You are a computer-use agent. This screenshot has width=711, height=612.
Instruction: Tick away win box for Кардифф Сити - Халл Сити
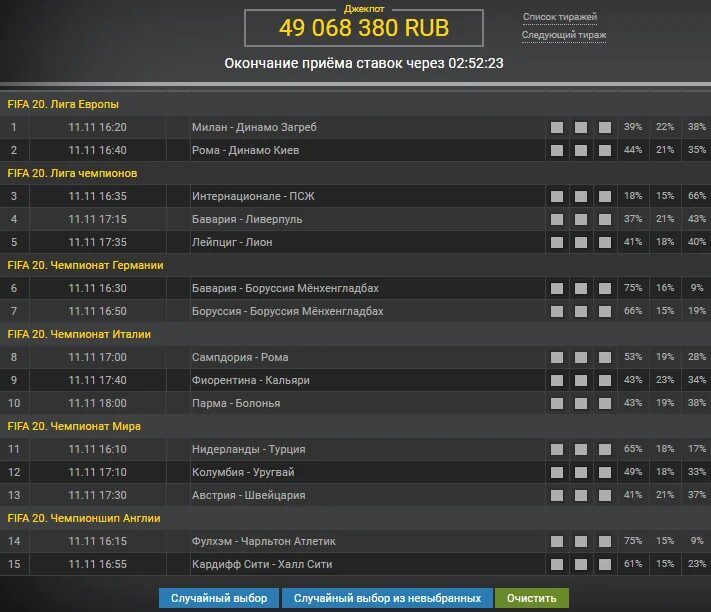[x=605, y=564]
